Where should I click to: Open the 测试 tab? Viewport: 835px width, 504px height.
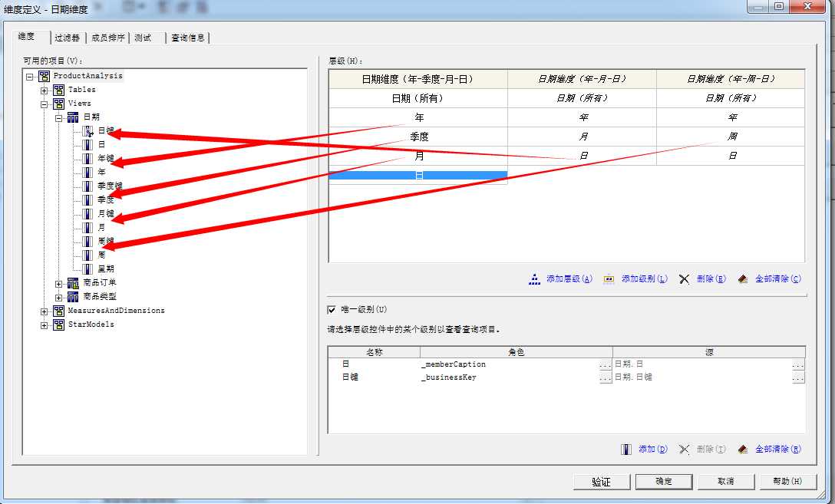pyautogui.click(x=147, y=38)
